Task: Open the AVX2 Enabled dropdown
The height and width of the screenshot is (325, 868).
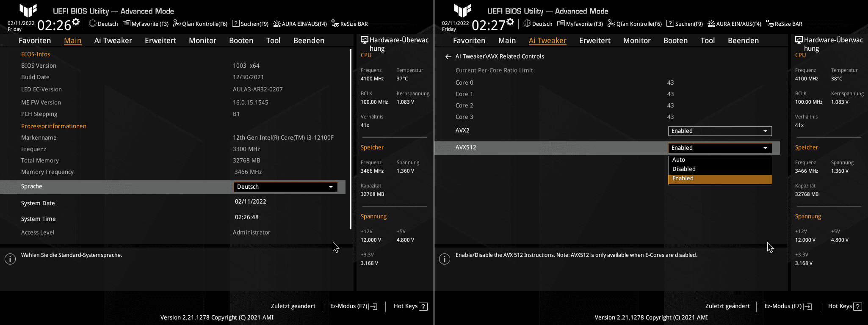Action: 720,131
